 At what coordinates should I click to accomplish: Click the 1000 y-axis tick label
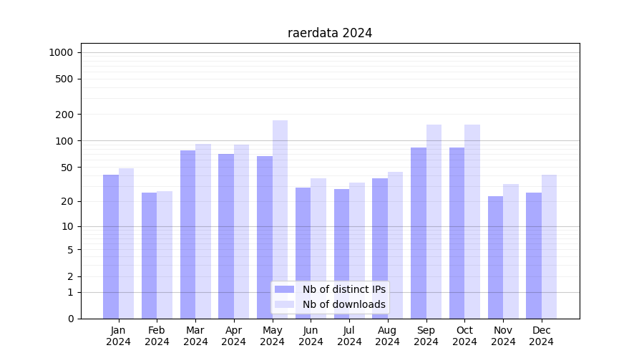61,52
